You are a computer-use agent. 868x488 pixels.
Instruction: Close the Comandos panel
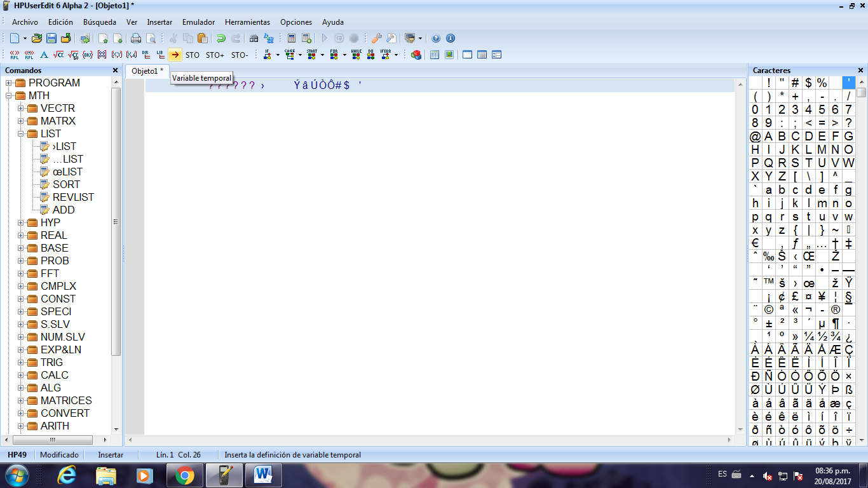[115, 71]
